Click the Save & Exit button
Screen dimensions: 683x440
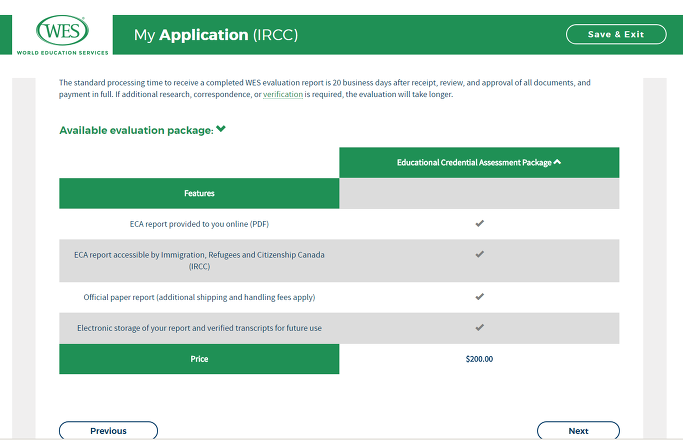616,34
